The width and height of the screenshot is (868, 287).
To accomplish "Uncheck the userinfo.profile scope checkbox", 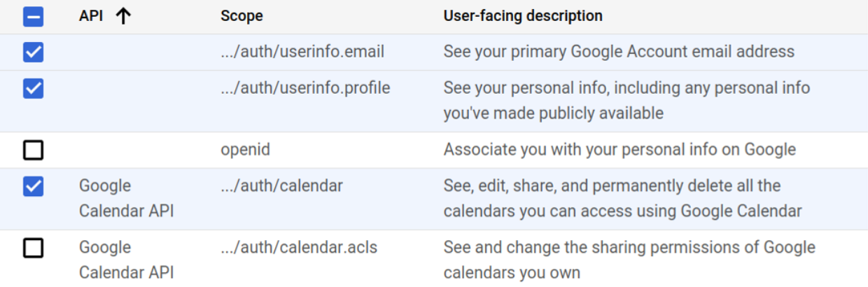I will click(x=33, y=88).
